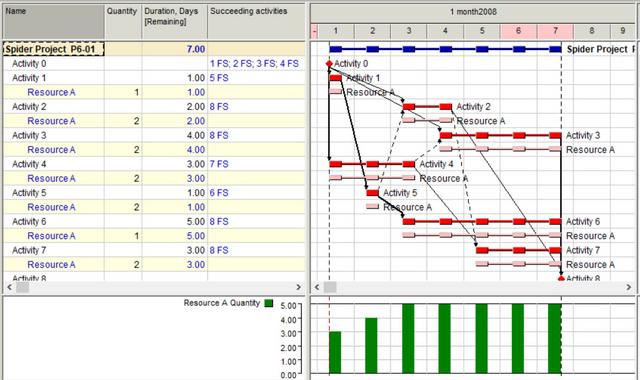
Task: Click the Activity 4 red bar in Gantt
Action: click(x=372, y=164)
